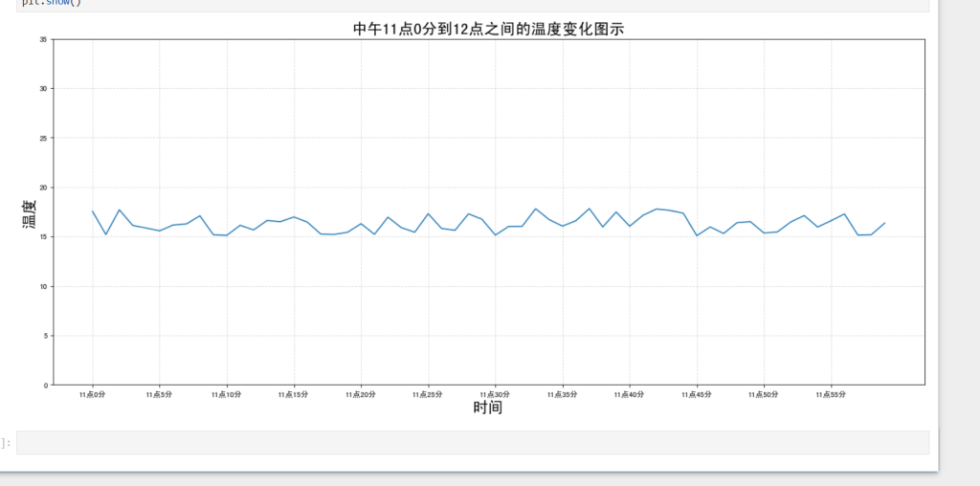Click the chart title text at the top
980x486 pixels.
click(488, 29)
